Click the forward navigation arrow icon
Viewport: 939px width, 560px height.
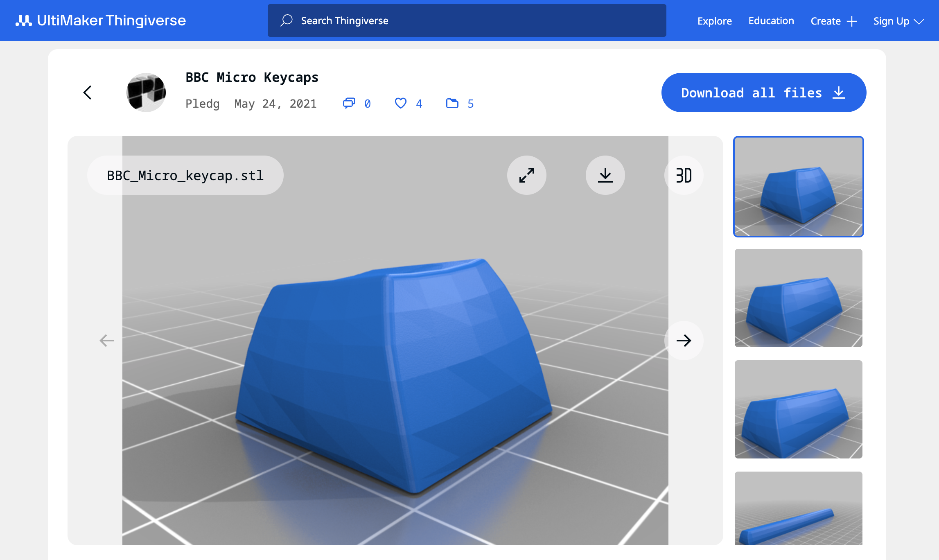pos(683,341)
